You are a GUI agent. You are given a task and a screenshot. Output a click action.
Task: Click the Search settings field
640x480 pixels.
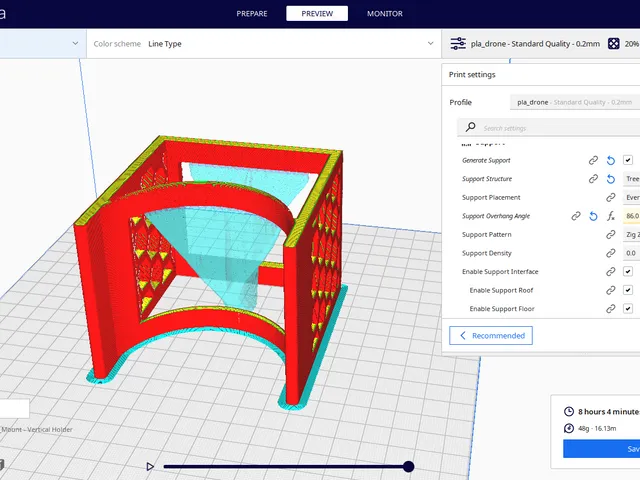(549, 128)
